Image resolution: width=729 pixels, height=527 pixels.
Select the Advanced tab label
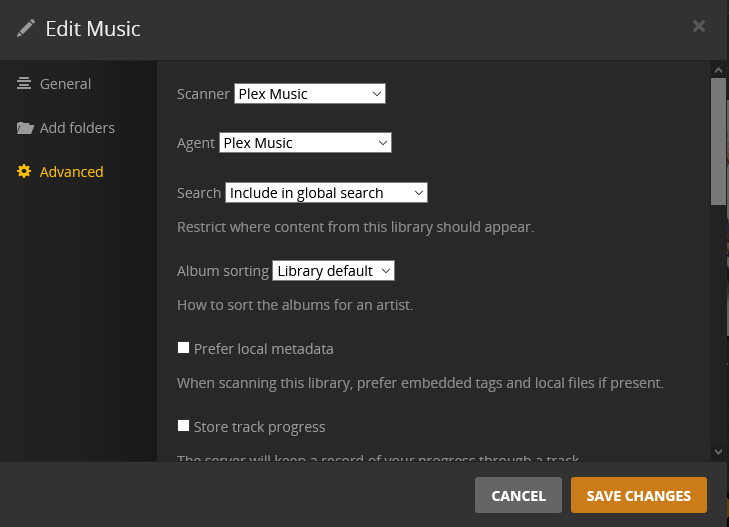click(x=71, y=172)
